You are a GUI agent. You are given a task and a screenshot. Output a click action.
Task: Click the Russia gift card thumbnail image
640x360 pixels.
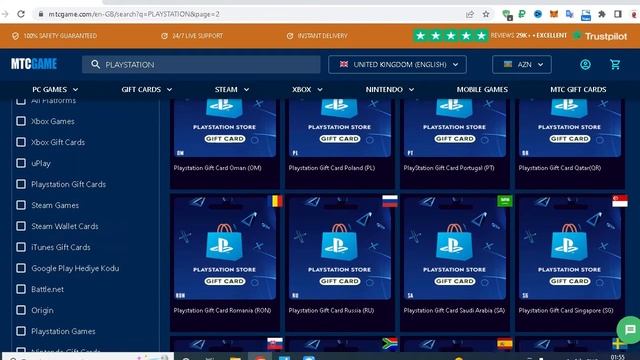tap(340, 248)
